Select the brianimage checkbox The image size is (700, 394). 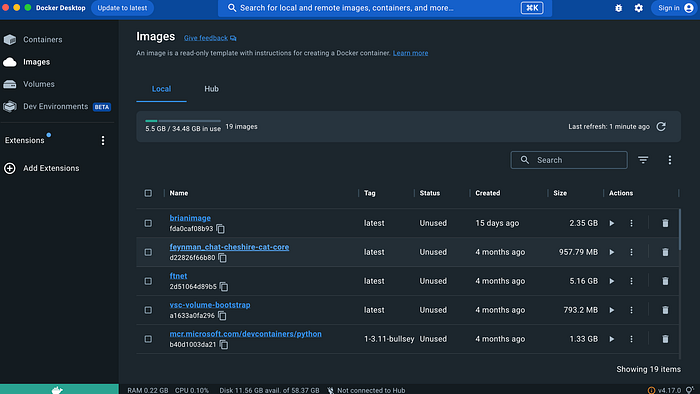coord(148,223)
